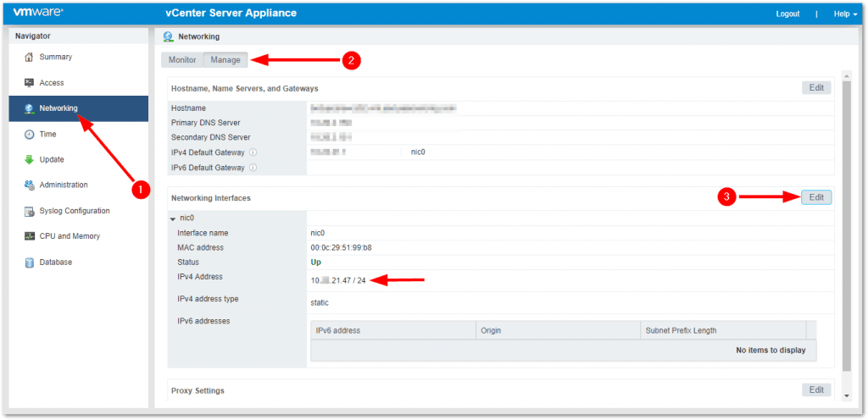
Task: Click the Access console icon
Action: pos(30,83)
